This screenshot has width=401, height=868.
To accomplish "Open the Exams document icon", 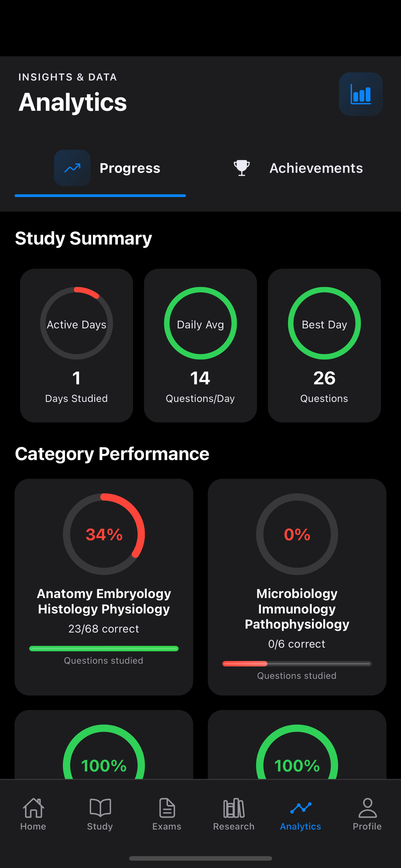I will click(x=167, y=808).
